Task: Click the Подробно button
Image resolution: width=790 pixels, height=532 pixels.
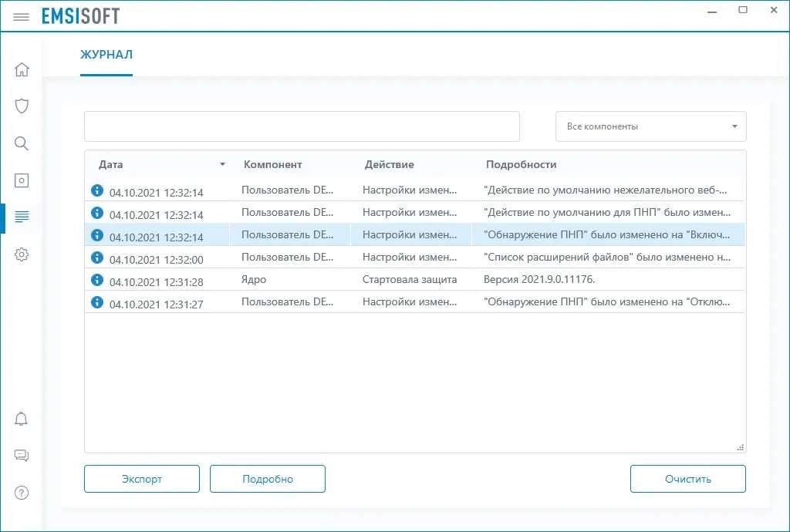Action: point(268,479)
